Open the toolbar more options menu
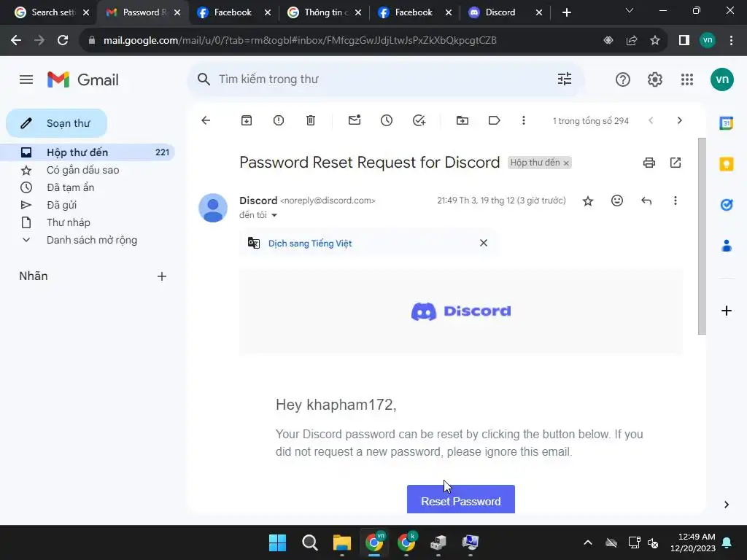This screenshot has height=560, width=747. tap(524, 120)
